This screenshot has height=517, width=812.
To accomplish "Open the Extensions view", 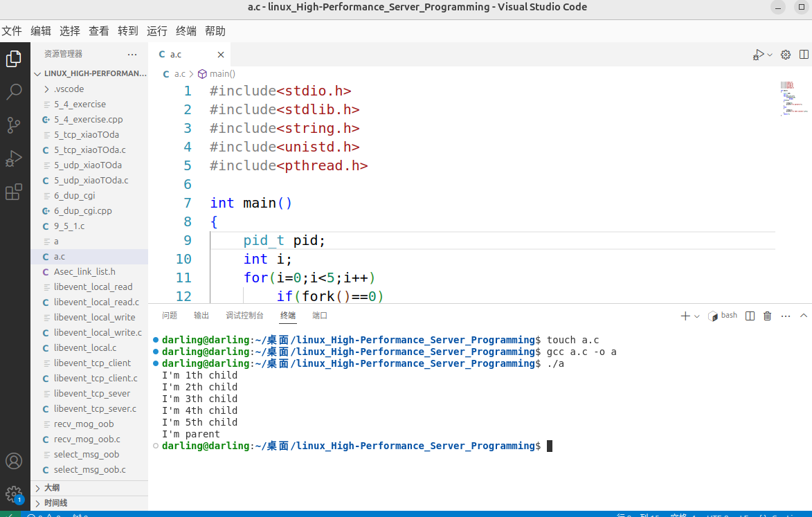I will [14, 192].
